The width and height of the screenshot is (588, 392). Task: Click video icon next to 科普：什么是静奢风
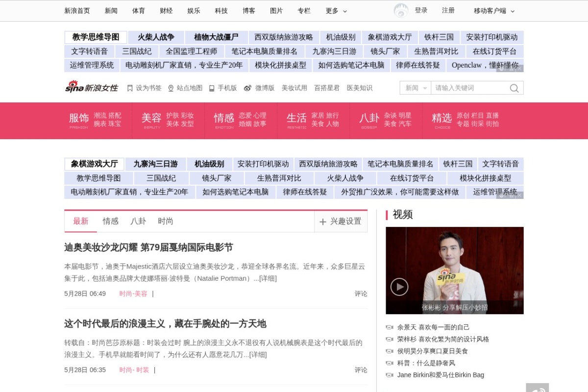[x=390, y=363]
